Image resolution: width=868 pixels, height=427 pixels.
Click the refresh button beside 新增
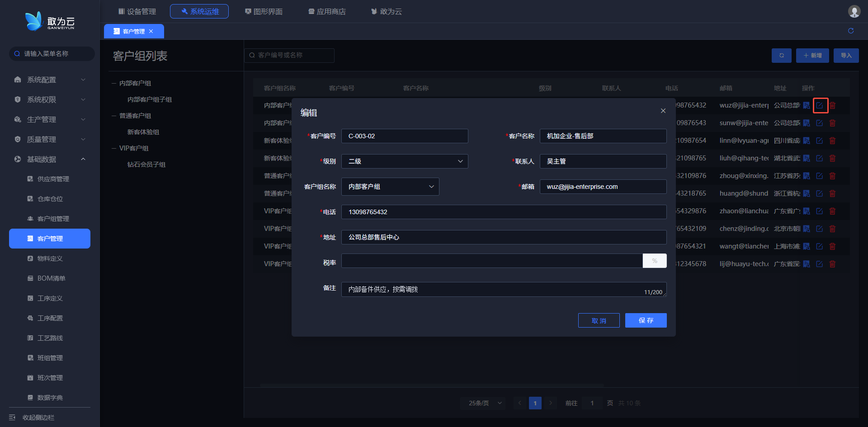point(781,56)
